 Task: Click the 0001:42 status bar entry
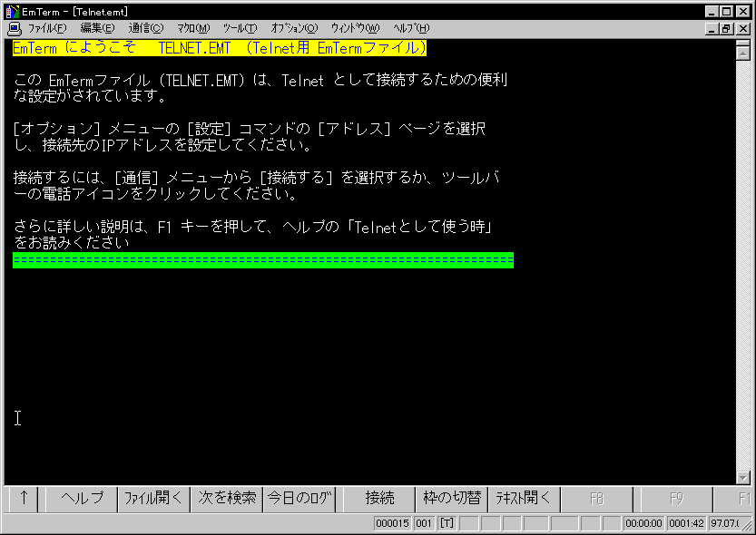[686, 523]
